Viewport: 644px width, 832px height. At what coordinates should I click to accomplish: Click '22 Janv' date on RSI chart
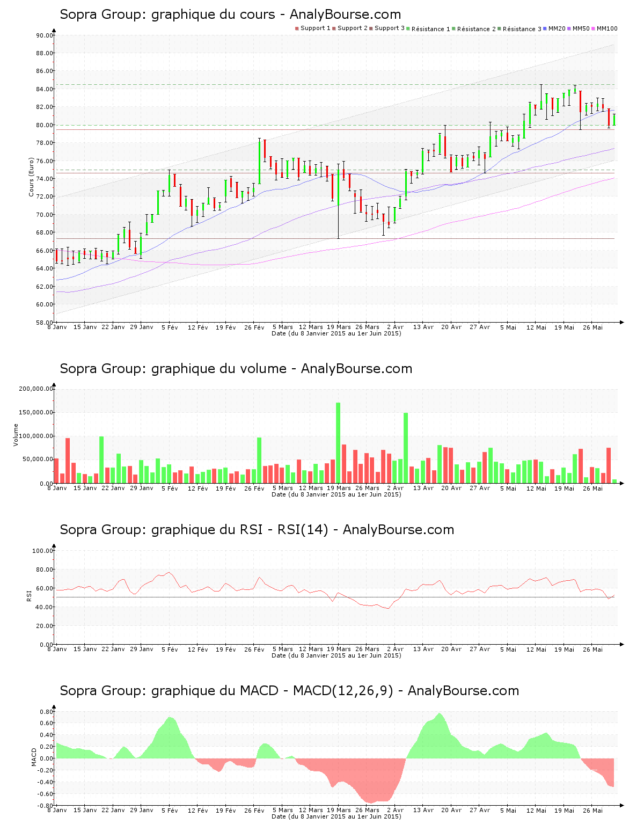pyautogui.click(x=113, y=649)
